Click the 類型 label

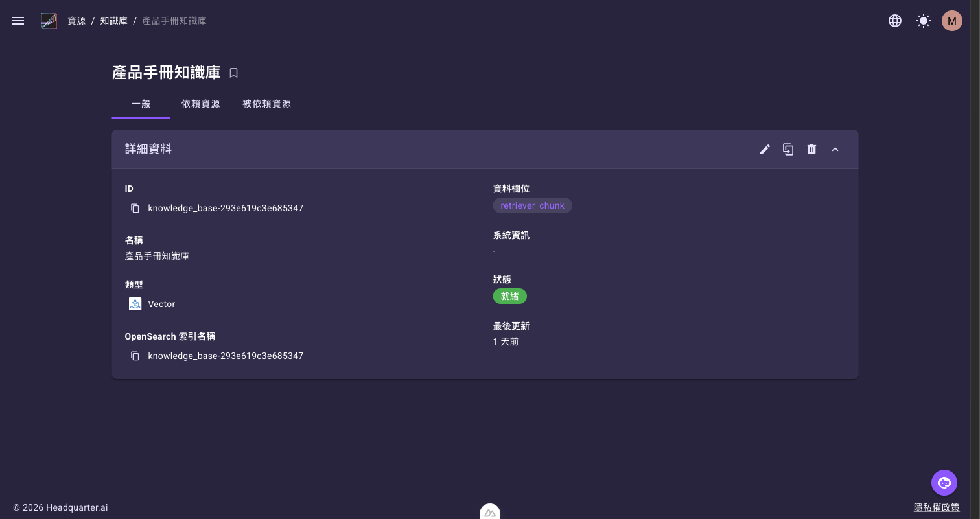(134, 284)
